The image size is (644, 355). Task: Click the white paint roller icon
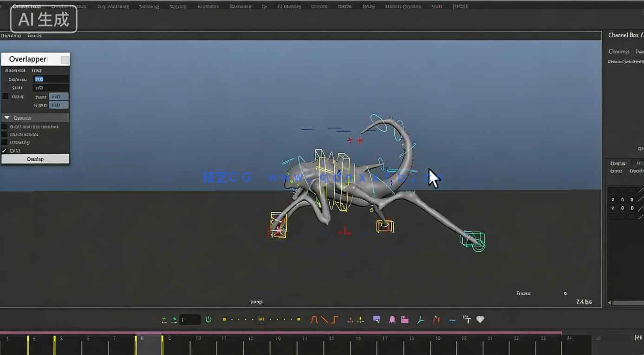[x=467, y=319]
